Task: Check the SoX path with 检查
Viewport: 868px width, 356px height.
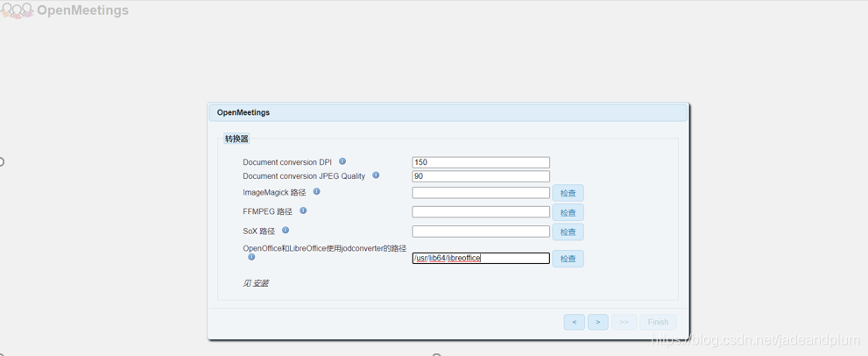Action: [x=568, y=231]
